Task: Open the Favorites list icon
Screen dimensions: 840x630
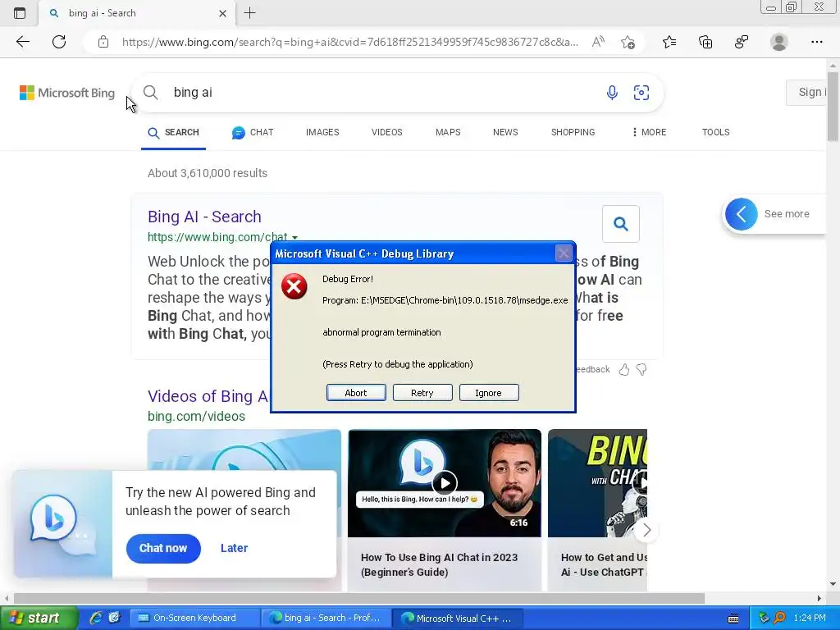Action: tap(669, 42)
